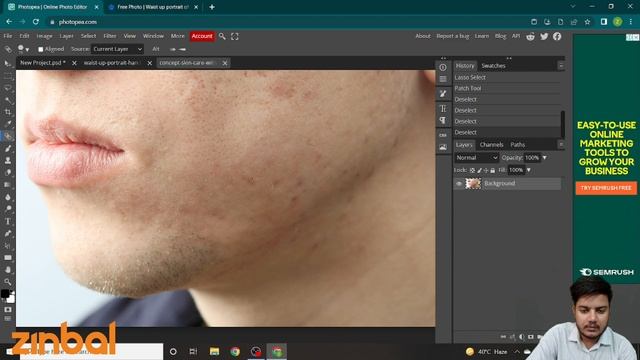Toggle lock all padlock icon
The image size is (640, 360).
493,170
